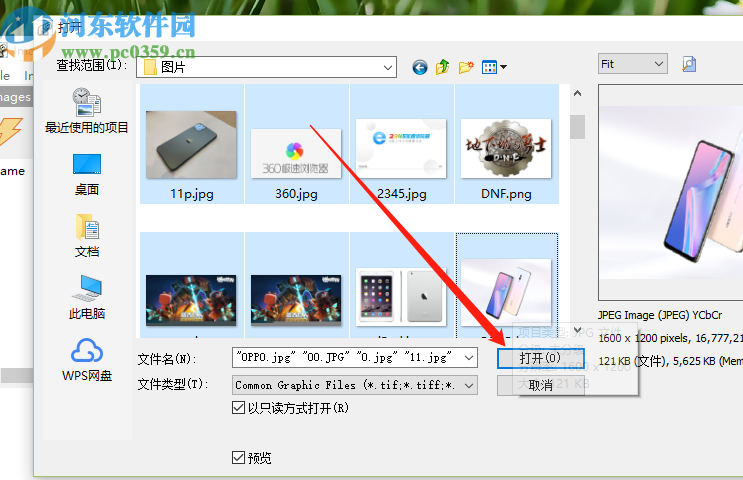Click the file list scrollbar thumb
The width and height of the screenshot is (743, 480).
coord(577,127)
